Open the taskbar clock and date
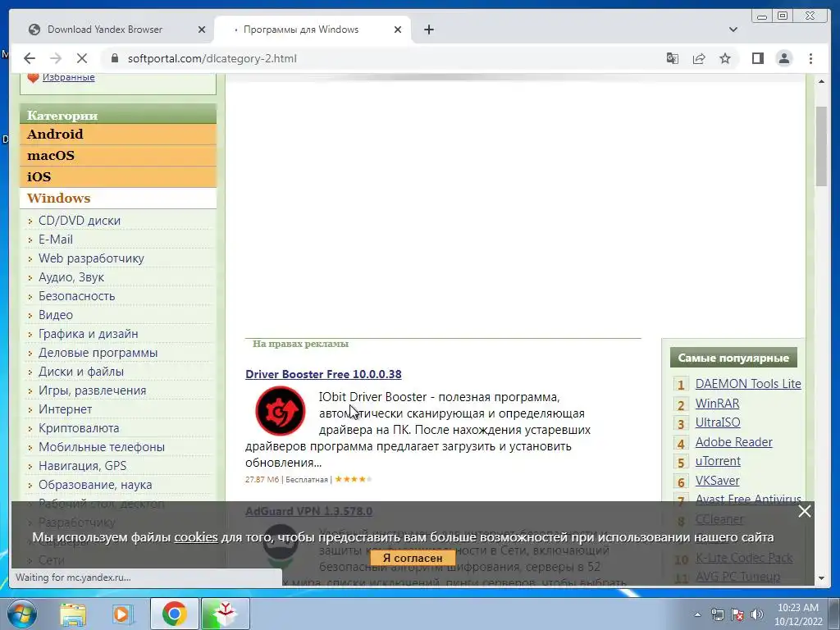The image size is (840, 630). [797, 614]
